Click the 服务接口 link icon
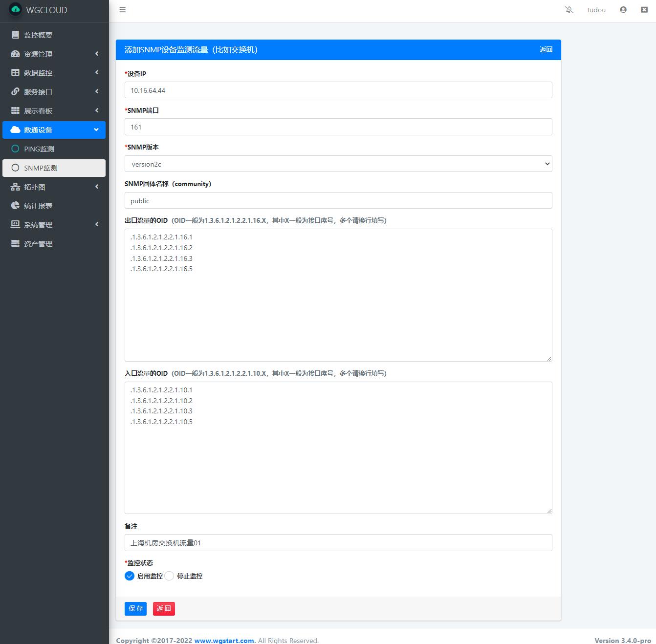The image size is (656, 644). click(16, 92)
